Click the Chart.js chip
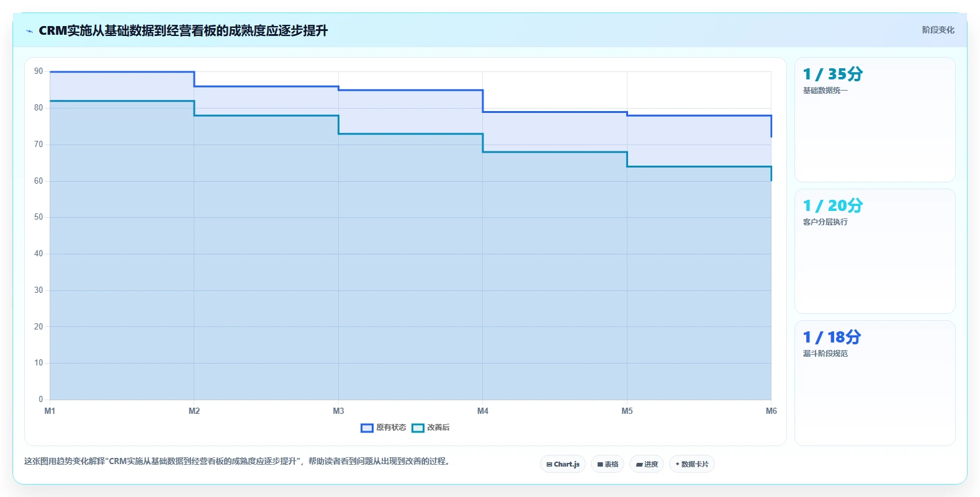980x497 pixels. coord(563,464)
